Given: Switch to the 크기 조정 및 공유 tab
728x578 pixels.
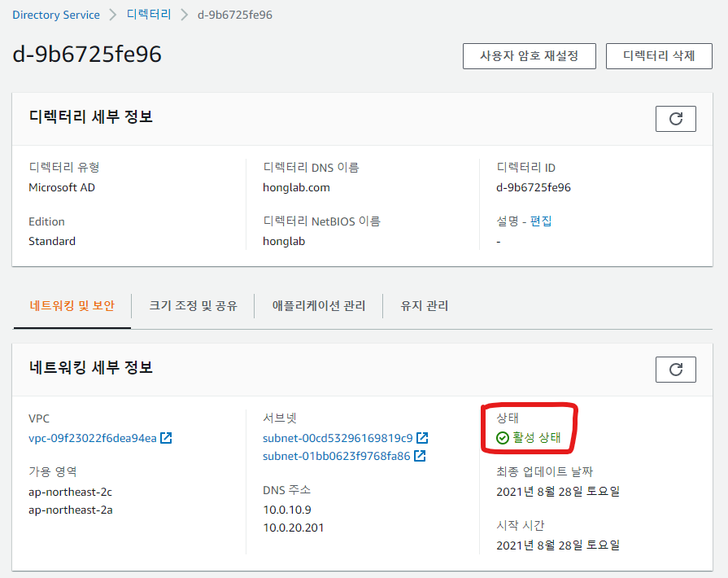Looking at the screenshot, I should point(193,306).
